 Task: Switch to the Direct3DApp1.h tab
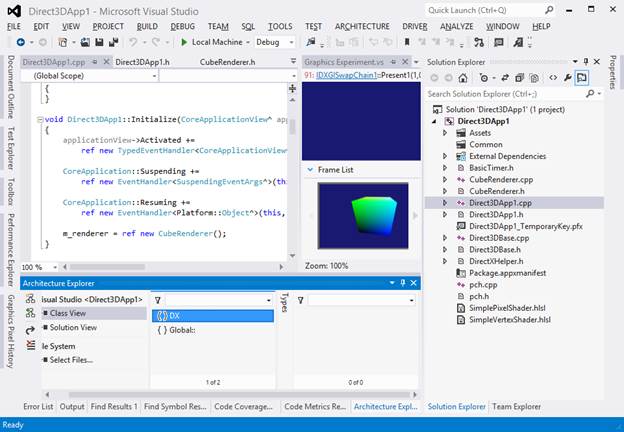click(x=142, y=62)
